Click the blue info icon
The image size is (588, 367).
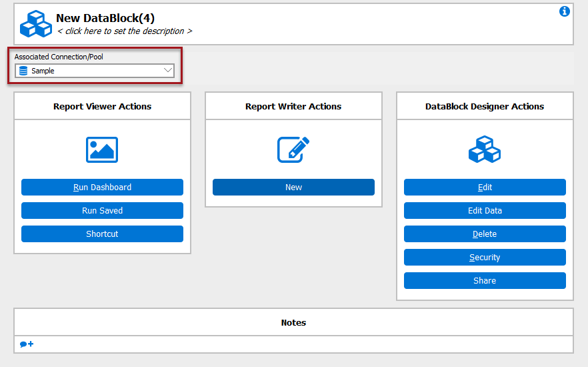pyautogui.click(x=565, y=11)
